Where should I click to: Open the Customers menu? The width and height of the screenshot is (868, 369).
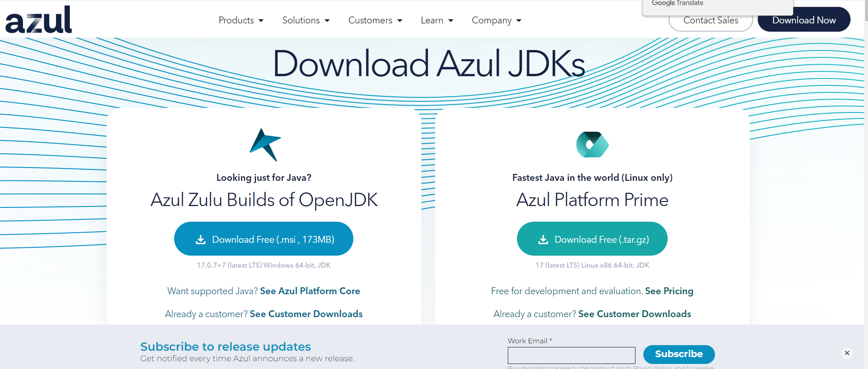(375, 20)
